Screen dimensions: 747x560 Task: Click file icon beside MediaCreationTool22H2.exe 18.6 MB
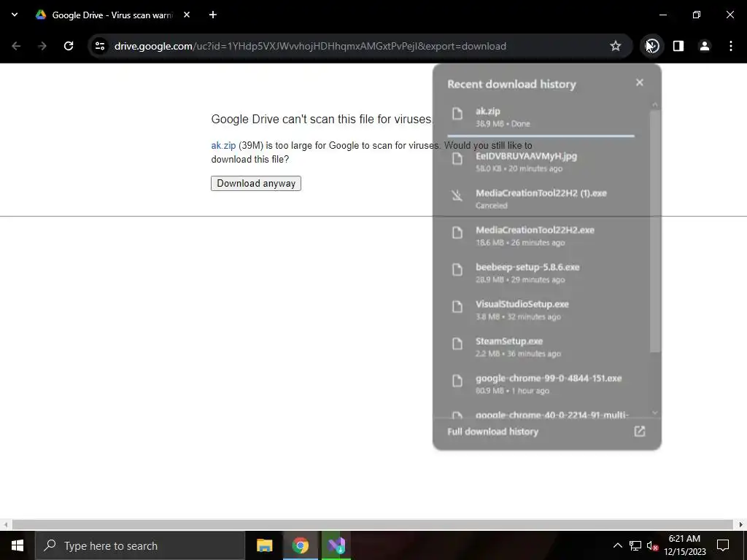click(457, 233)
